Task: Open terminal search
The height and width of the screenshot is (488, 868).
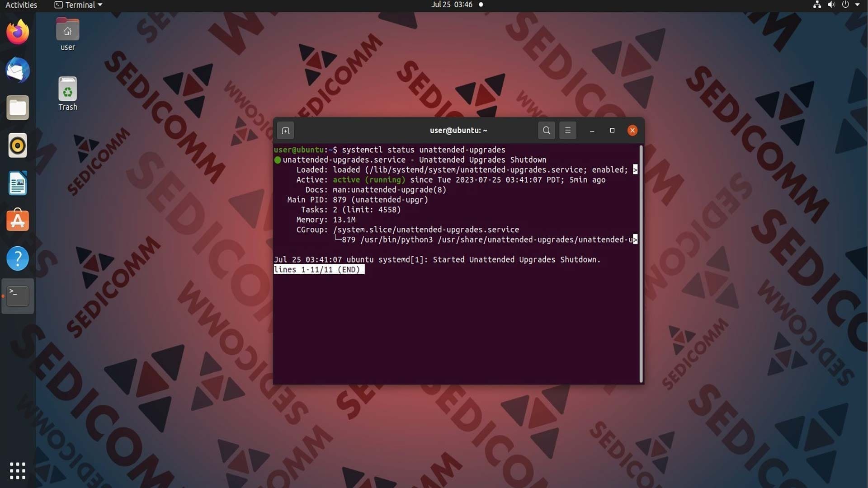Action: [546, 131]
